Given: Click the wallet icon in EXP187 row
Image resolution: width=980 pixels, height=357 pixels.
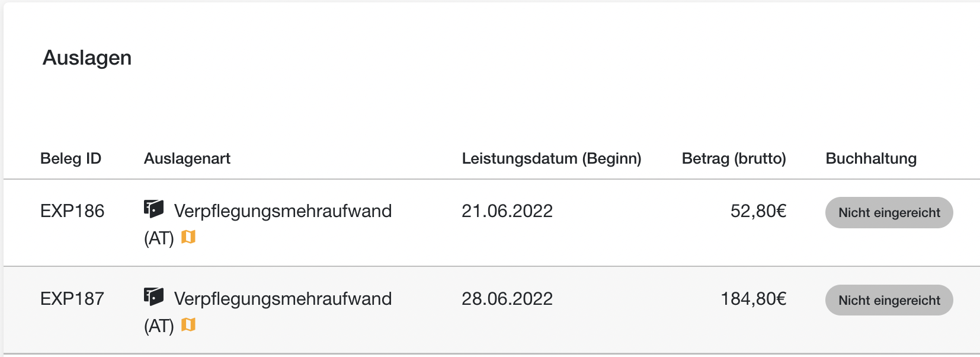Looking at the screenshot, I should [x=153, y=297].
